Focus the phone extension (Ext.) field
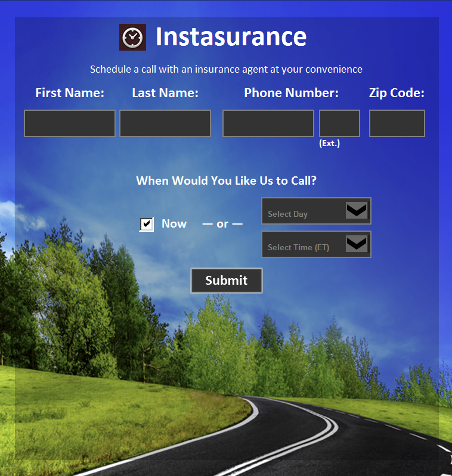 (x=340, y=123)
